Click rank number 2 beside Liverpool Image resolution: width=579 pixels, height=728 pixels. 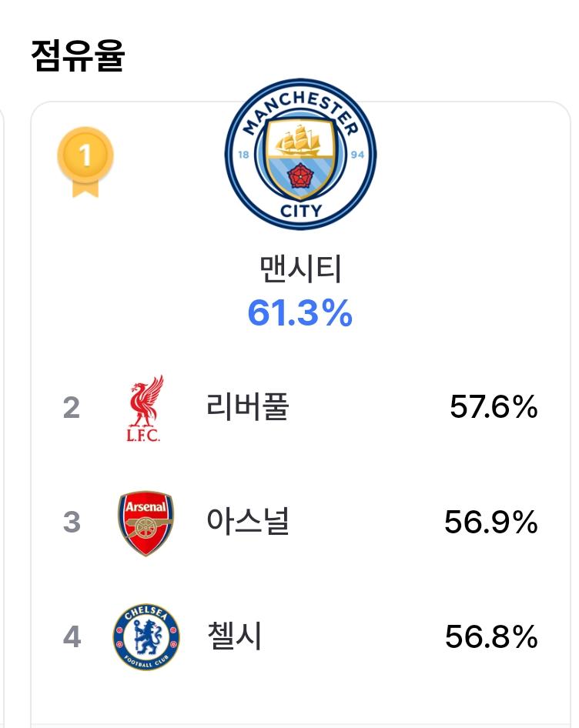[x=72, y=408]
